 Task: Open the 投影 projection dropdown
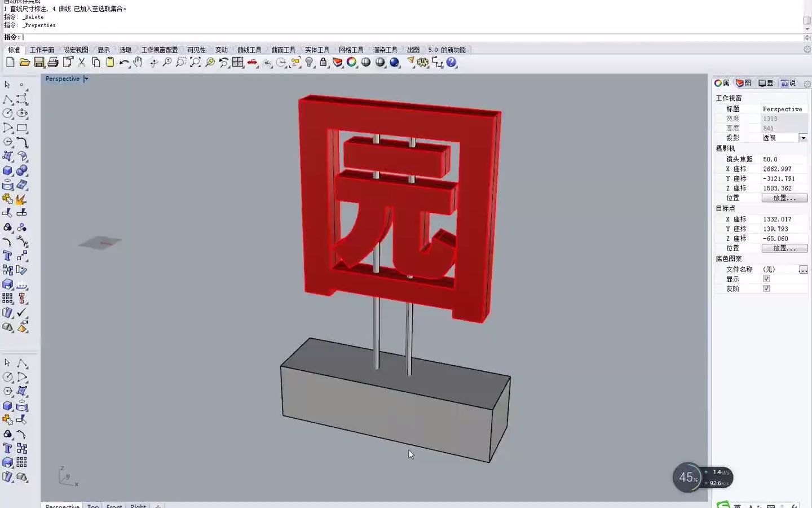[x=803, y=138]
